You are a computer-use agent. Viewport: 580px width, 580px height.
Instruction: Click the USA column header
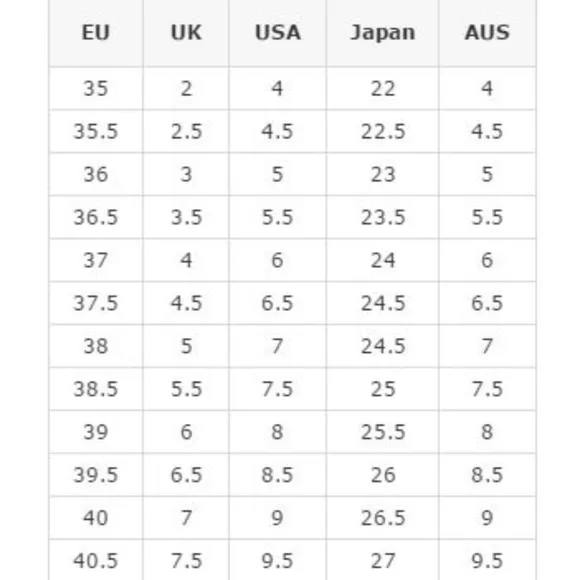[x=278, y=33]
